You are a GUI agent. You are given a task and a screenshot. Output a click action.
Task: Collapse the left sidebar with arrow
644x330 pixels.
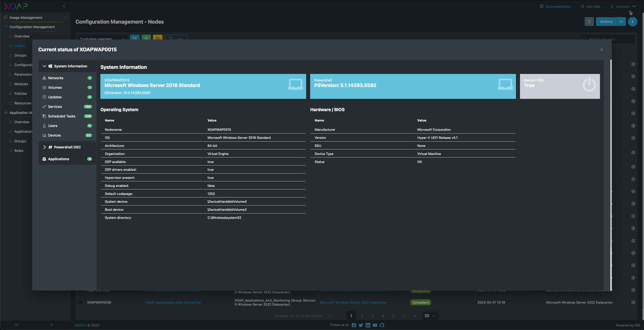(x=64, y=6)
